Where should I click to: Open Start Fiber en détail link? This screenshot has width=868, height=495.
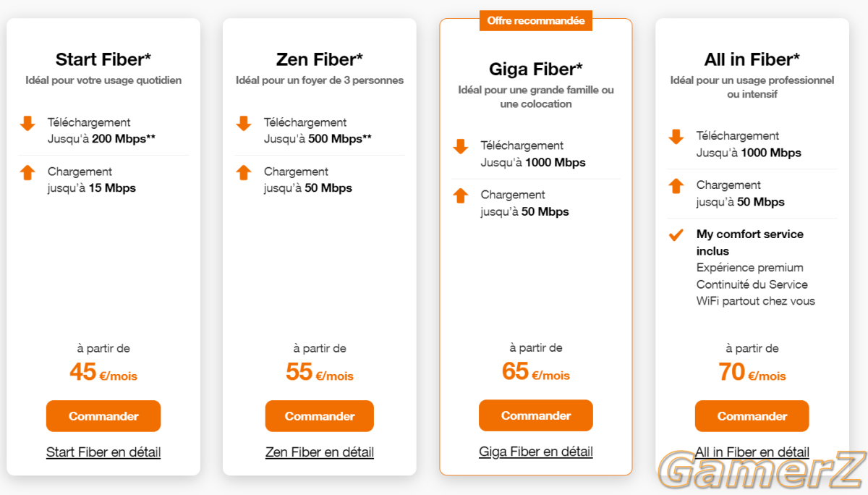tap(103, 452)
